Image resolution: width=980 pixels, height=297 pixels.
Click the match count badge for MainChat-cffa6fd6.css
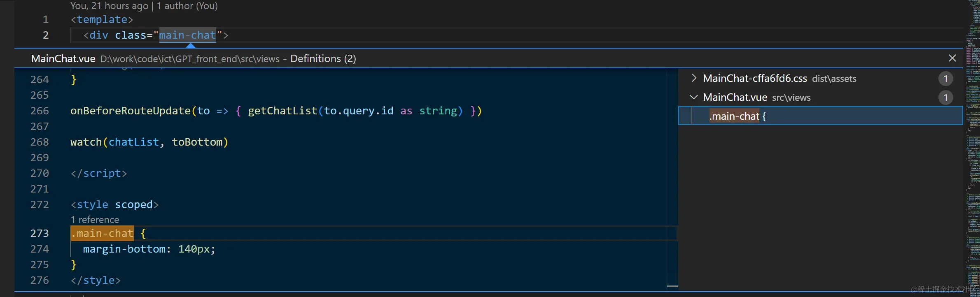coord(945,79)
